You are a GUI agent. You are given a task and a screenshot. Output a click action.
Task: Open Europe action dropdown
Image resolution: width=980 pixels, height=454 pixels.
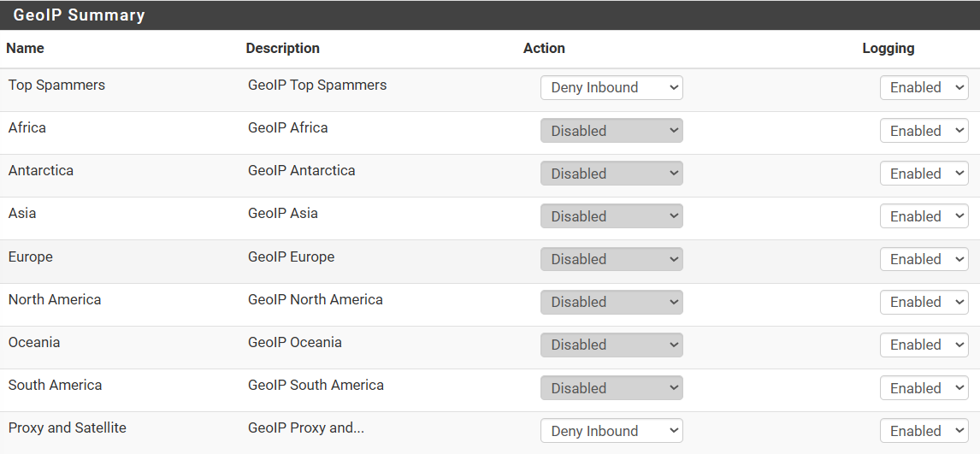click(611, 259)
